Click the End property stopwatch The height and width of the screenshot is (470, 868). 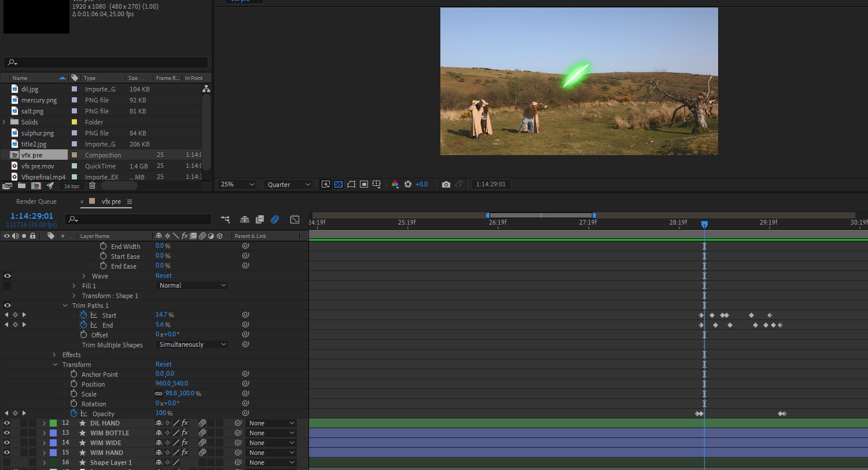(x=83, y=325)
